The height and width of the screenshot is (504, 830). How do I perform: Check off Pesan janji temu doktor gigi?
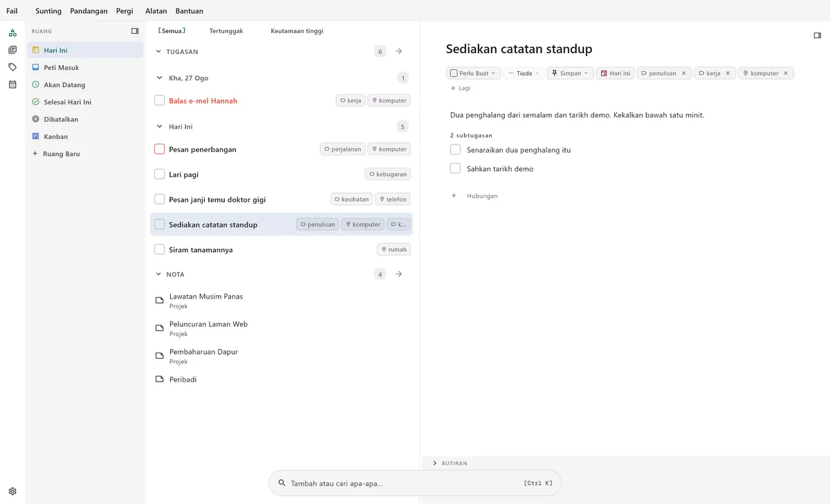[x=160, y=199]
